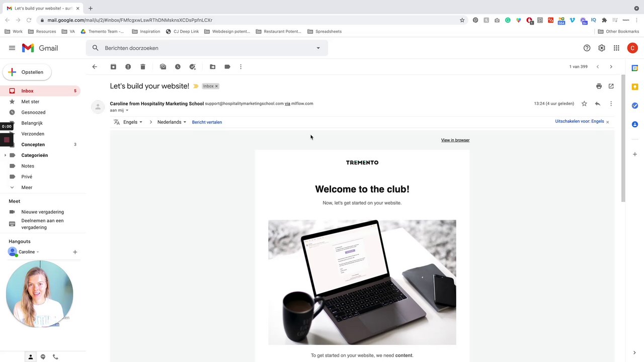Click the Berichten doorzoeken search field

[x=207, y=48]
